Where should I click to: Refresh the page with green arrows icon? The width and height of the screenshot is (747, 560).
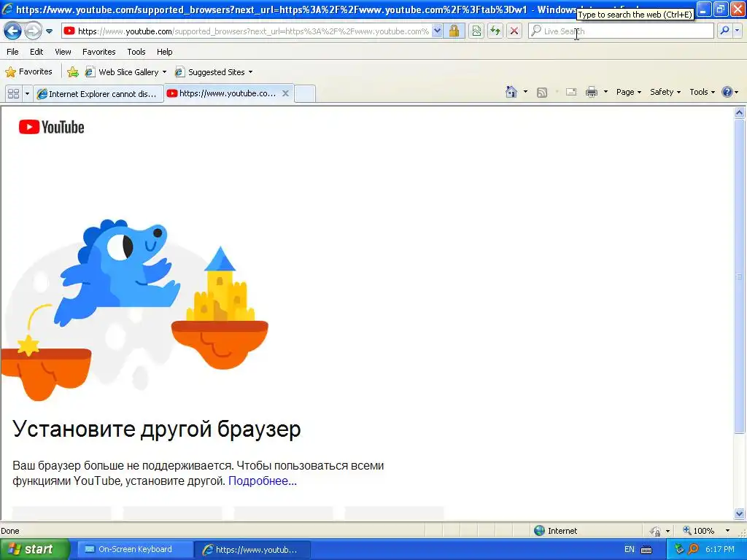(x=495, y=31)
